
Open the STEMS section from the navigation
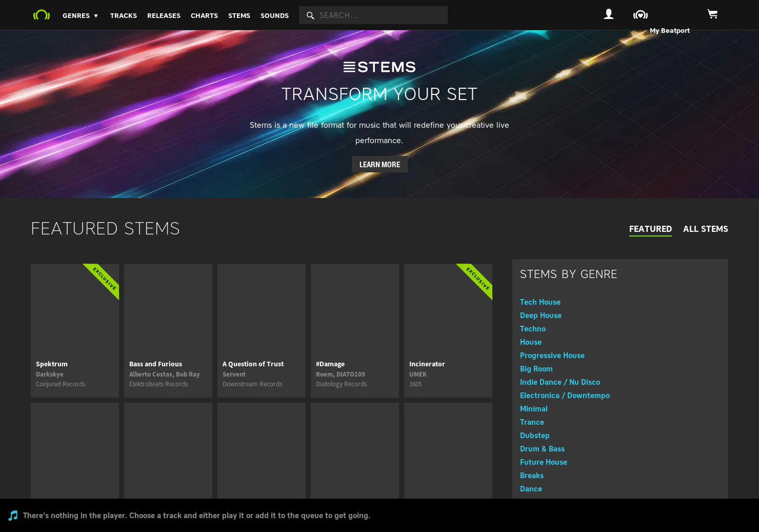click(239, 15)
